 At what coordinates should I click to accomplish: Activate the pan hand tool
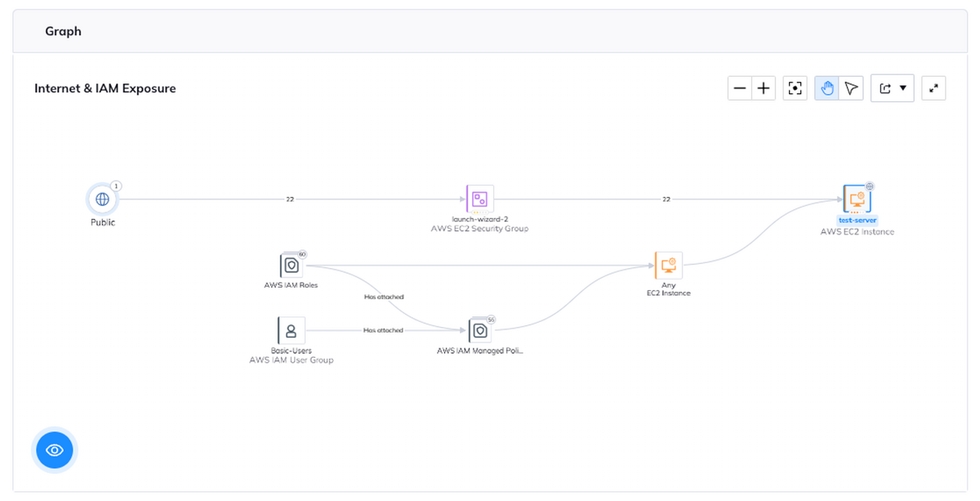(827, 88)
